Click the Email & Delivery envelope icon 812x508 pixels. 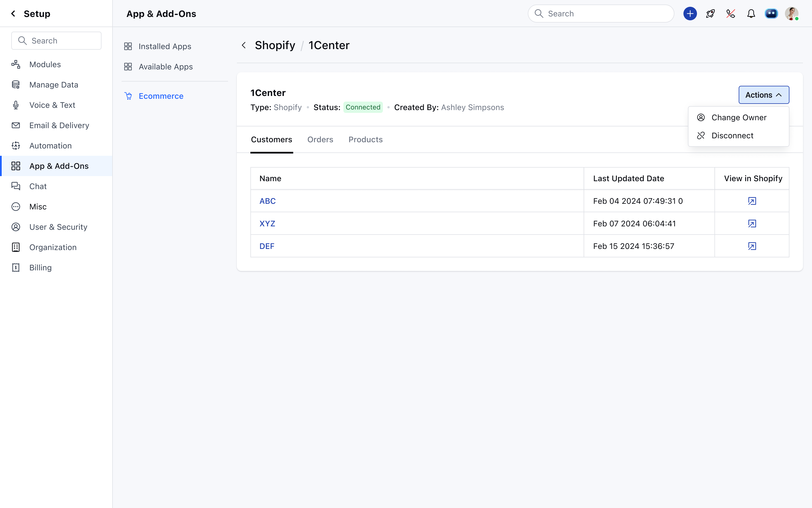click(x=16, y=125)
